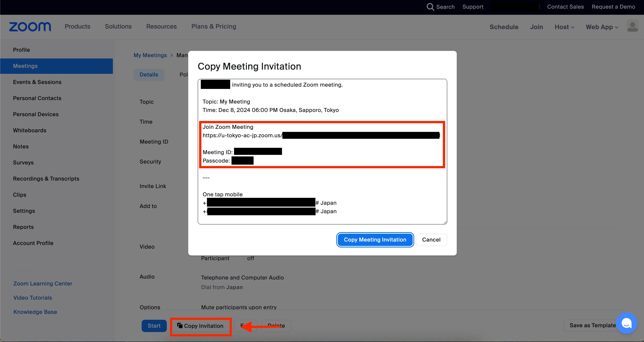This screenshot has height=342, width=644.
Task: Click the Search magnifier icon
Action: coord(430,7)
